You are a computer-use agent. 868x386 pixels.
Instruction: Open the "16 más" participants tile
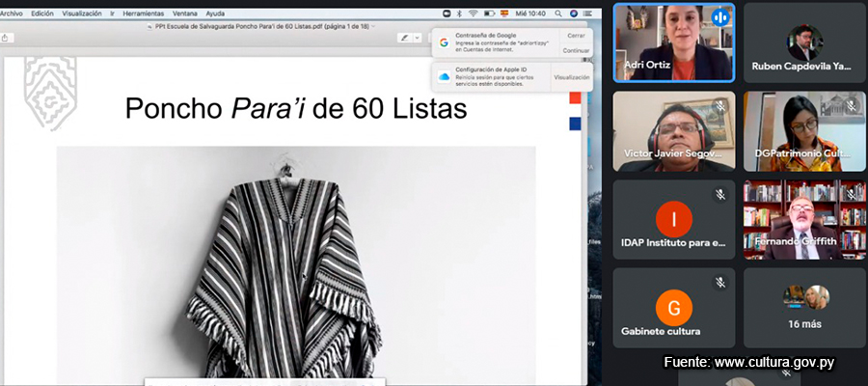(x=805, y=307)
